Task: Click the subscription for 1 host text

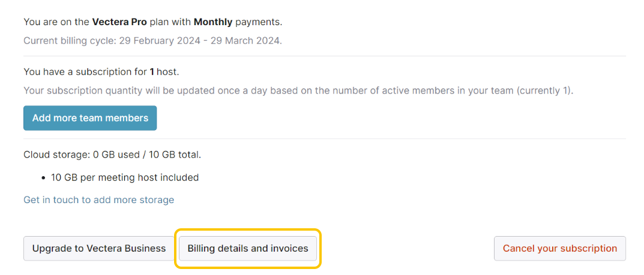Action: tap(101, 72)
